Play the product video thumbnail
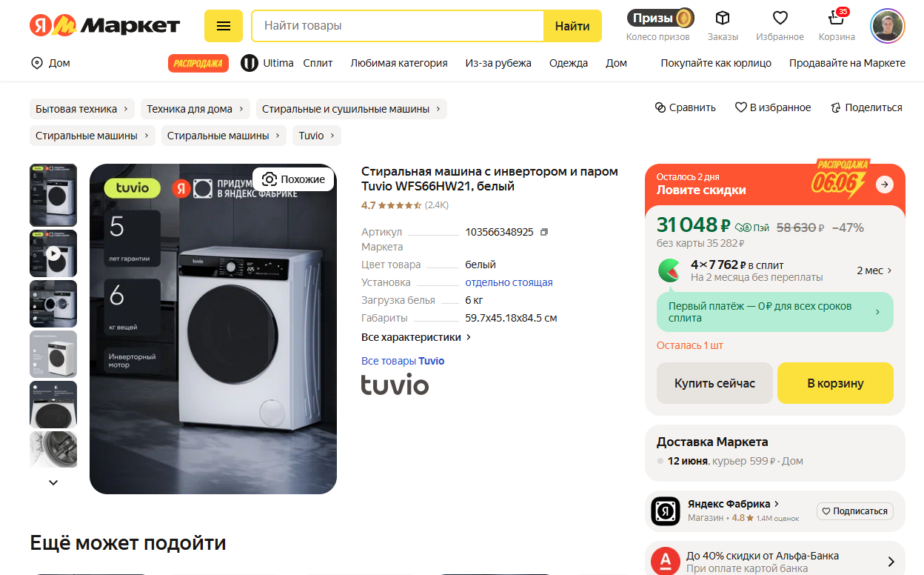924x575 pixels. [53, 253]
